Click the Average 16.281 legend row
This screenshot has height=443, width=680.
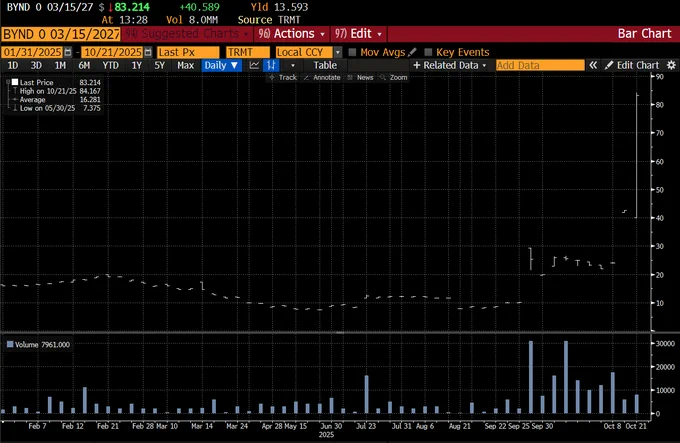(56, 99)
